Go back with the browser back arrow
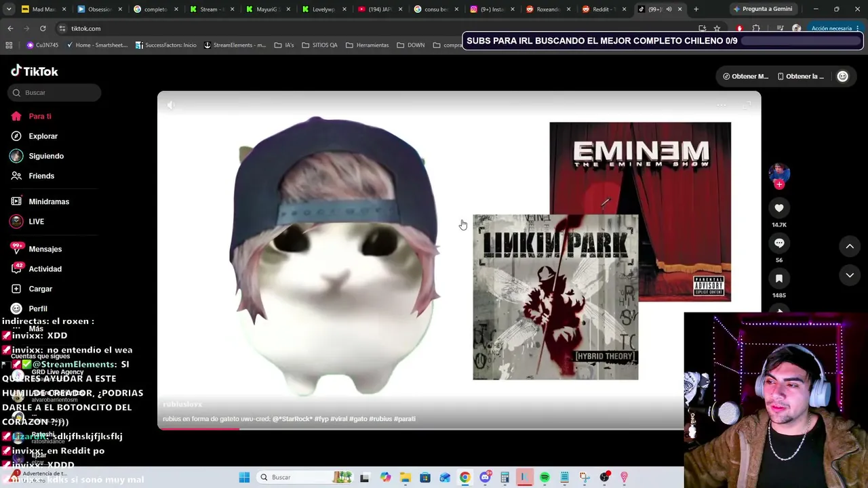Screen dimensions: 868x488 10,28
